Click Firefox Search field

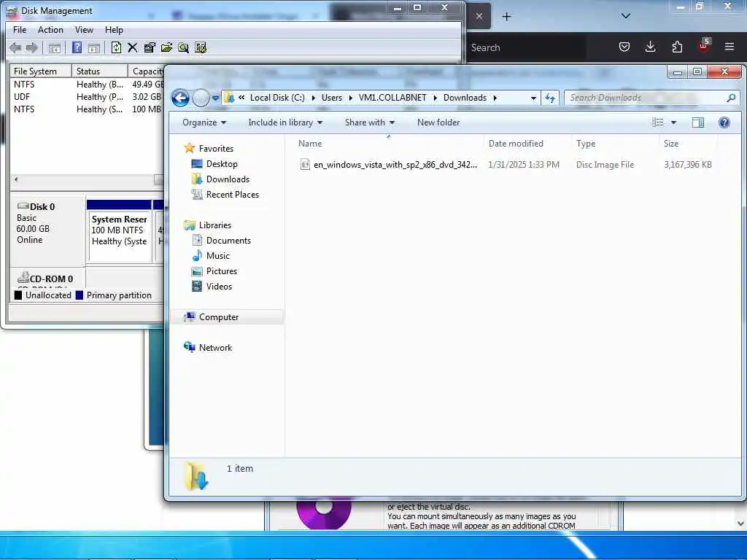tap(527, 47)
